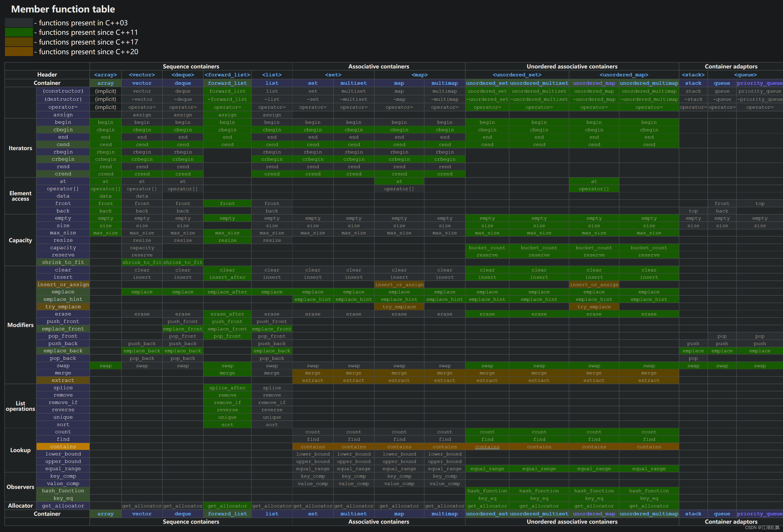Image resolution: width=783 pixels, height=532 pixels.
Task: Click the <array> header link
Action: [x=105, y=75]
